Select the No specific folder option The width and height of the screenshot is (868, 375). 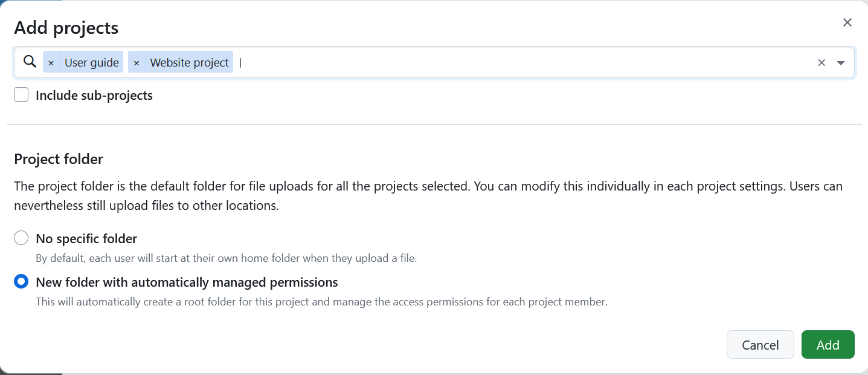click(x=21, y=238)
